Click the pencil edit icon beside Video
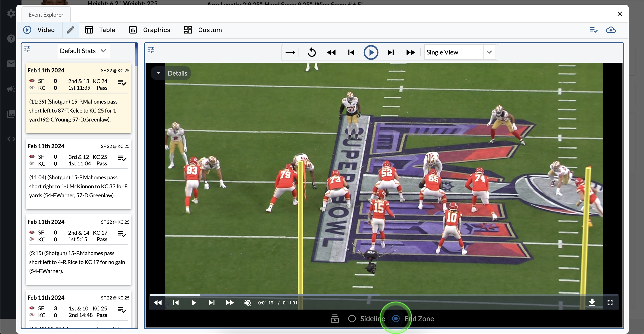 pyautogui.click(x=71, y=30)
